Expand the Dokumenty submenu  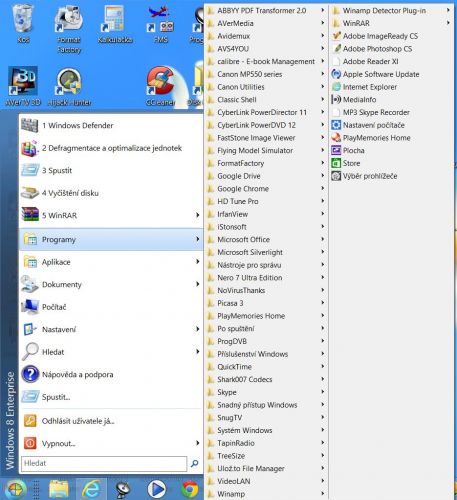[111, 284]
